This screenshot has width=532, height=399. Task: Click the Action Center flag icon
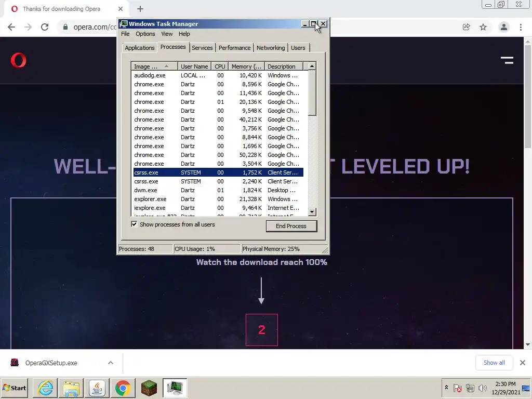coord(457,388)
